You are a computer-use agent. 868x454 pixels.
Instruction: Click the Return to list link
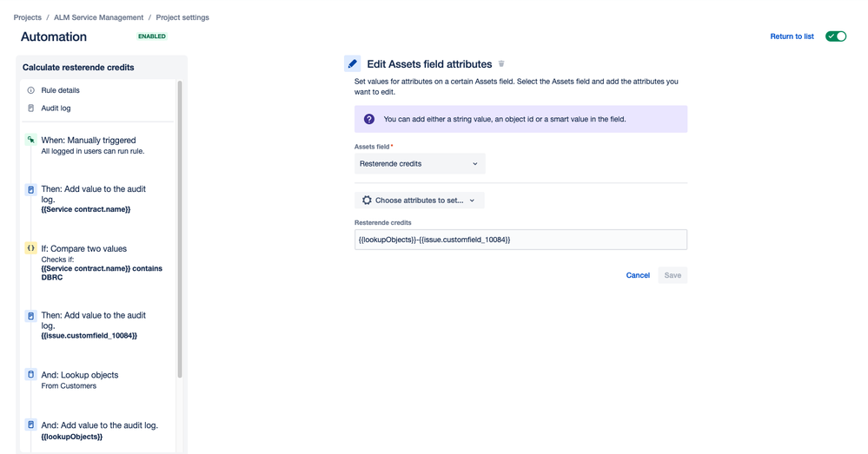point(792,36)
